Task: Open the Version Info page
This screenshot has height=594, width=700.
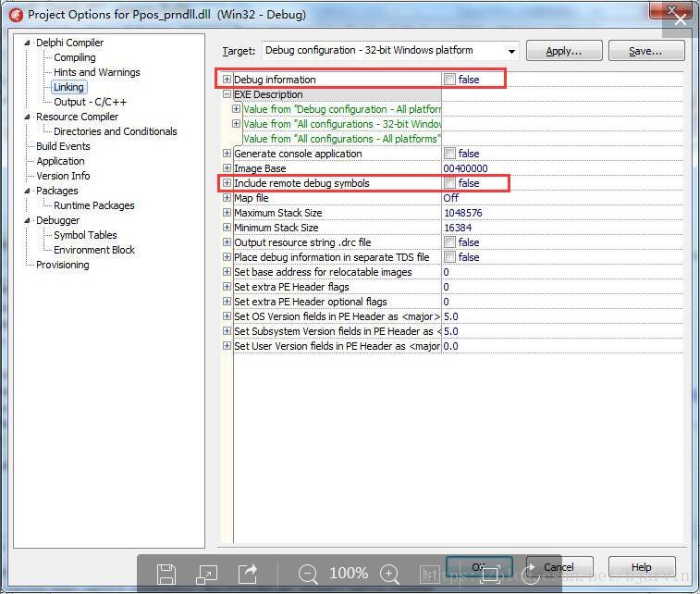Action: coord(63,176)
